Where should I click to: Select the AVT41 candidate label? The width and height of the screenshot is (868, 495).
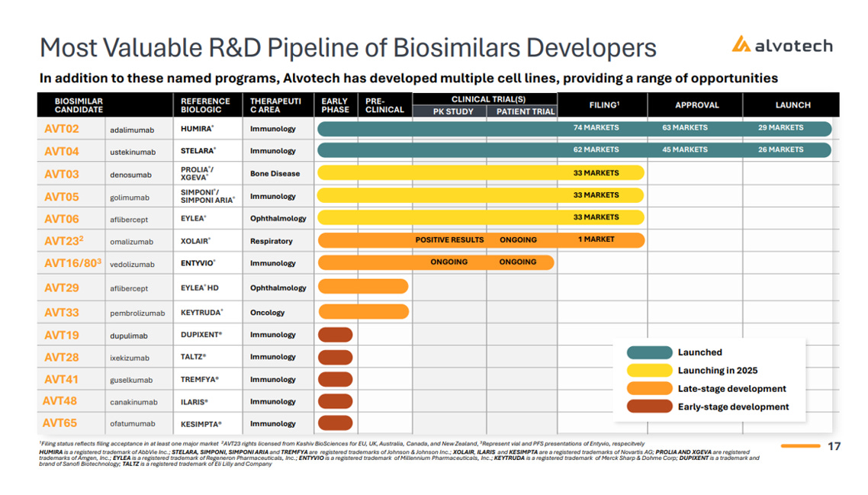62,379
